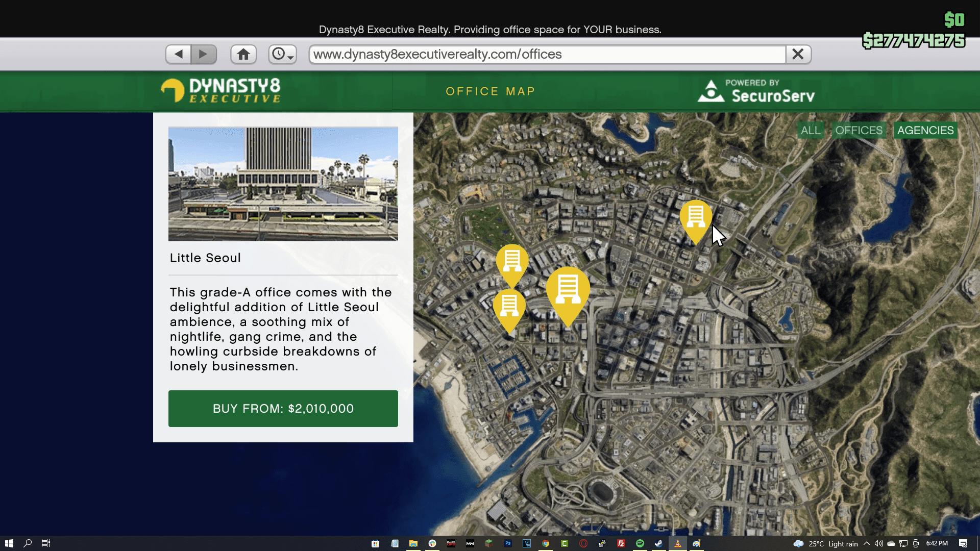
Task: Filter the map to AGENCIES only
Action: (925, 131)
